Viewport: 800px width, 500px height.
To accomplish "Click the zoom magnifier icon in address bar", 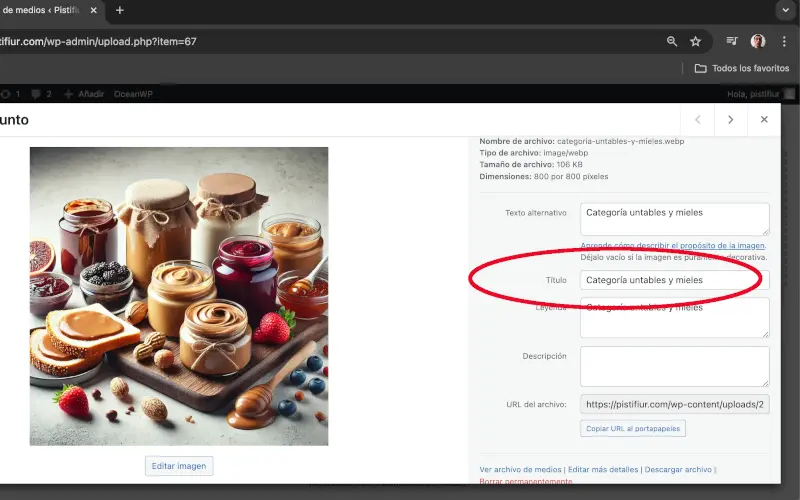I will [x=672, y=41].
